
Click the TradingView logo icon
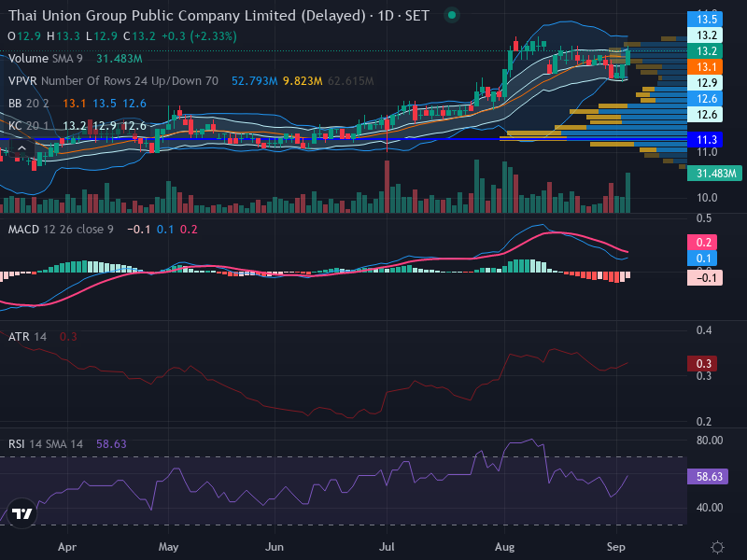[21, 513]
